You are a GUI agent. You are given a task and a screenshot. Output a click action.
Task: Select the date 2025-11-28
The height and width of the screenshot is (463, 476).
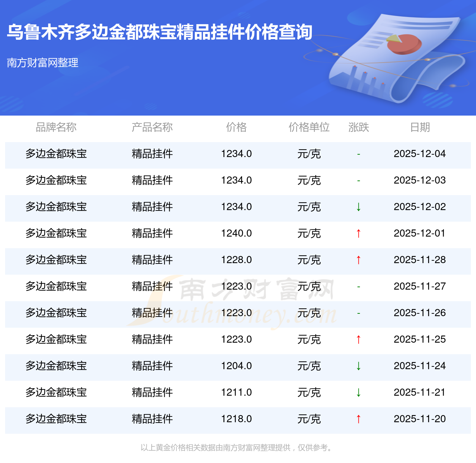click(420, 260)
